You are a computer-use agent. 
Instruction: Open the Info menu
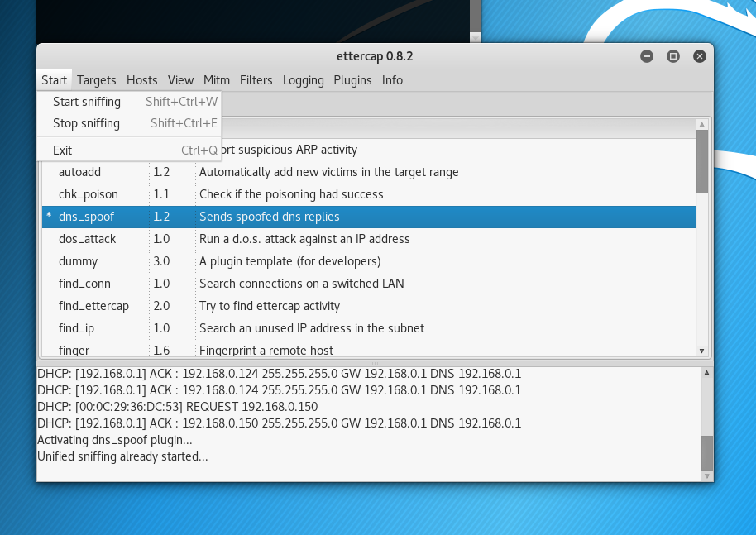(x=392, y=80)
